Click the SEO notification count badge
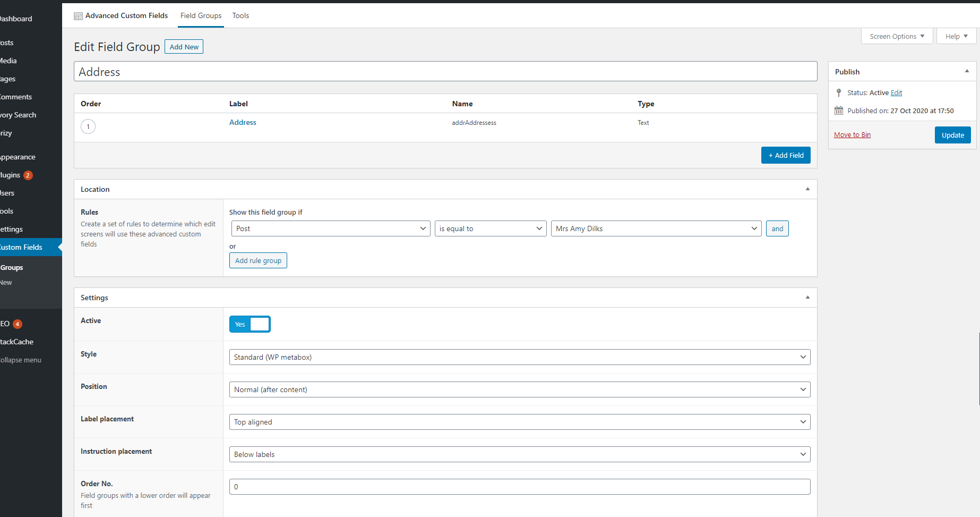The image size is (980, 517). tap(18, 324)
